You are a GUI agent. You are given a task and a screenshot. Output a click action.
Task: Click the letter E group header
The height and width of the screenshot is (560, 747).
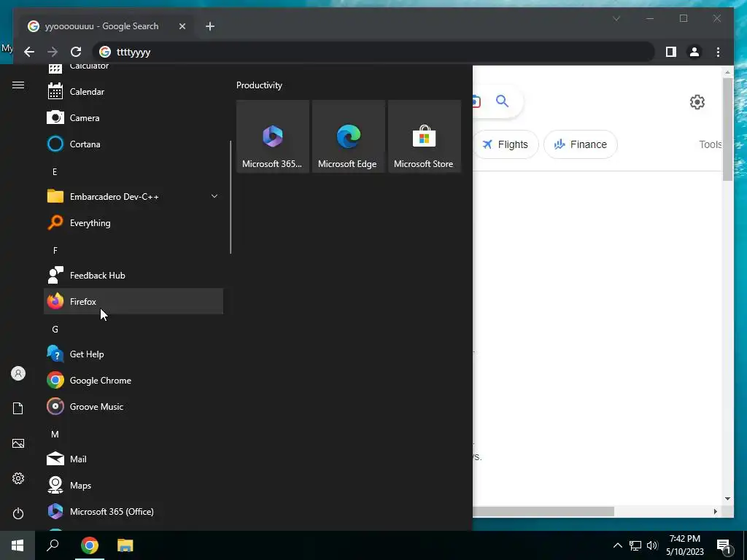[x=55, y=171]
